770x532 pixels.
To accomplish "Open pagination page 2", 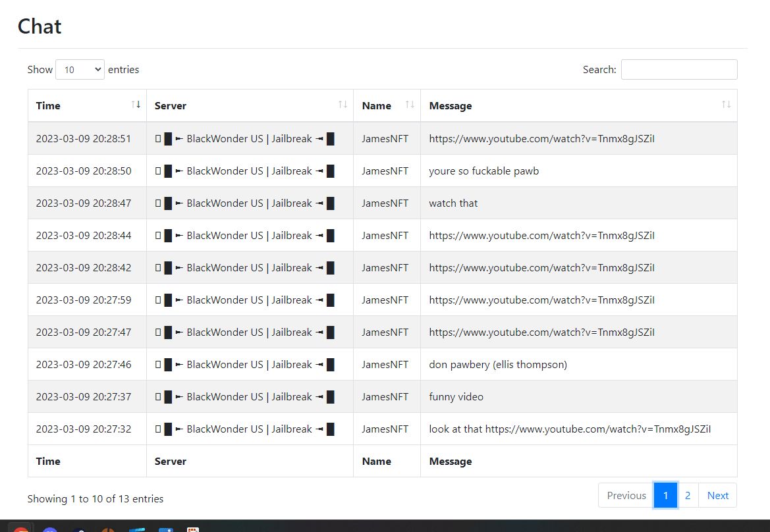I will (x=688, y=496).
